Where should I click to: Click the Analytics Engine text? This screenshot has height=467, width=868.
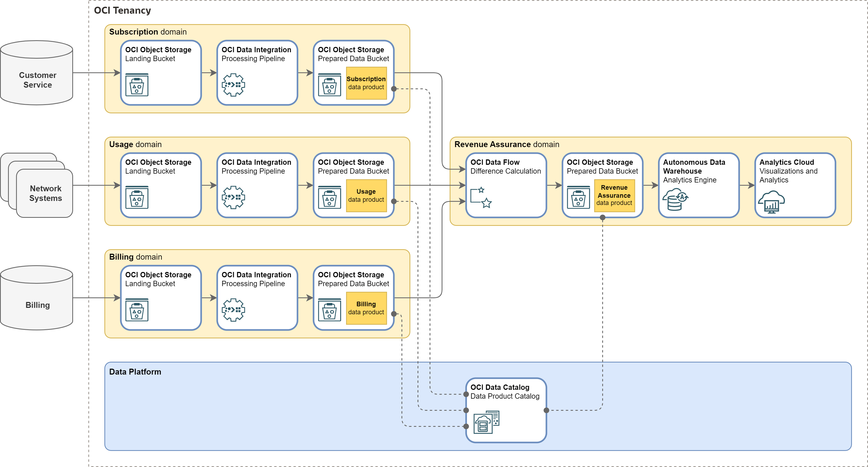coord(689,180)
